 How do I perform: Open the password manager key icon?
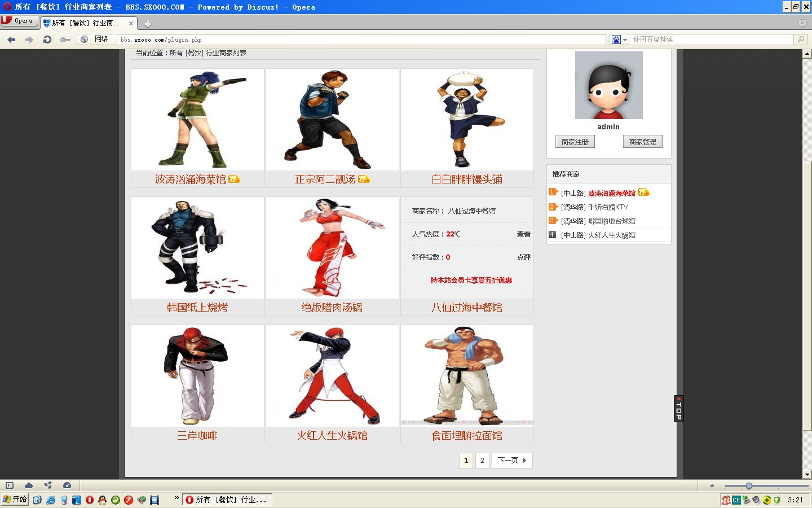pyautogui.click(x=65, y=40)
